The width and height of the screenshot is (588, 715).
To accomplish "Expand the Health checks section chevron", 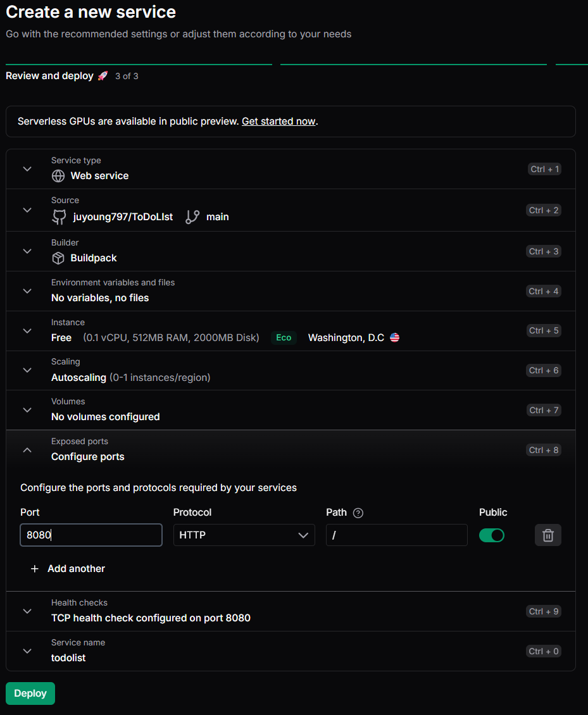I will 27,611.
